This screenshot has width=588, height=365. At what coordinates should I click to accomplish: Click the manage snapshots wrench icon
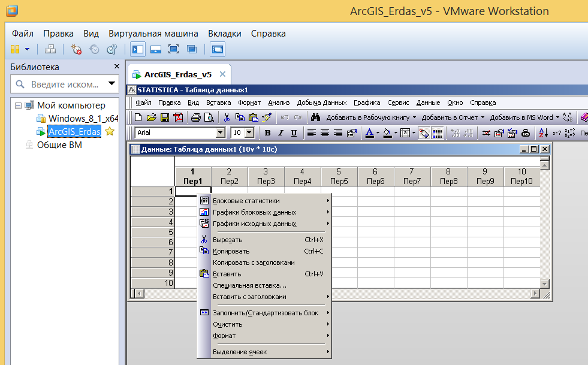tap(112, 49)
